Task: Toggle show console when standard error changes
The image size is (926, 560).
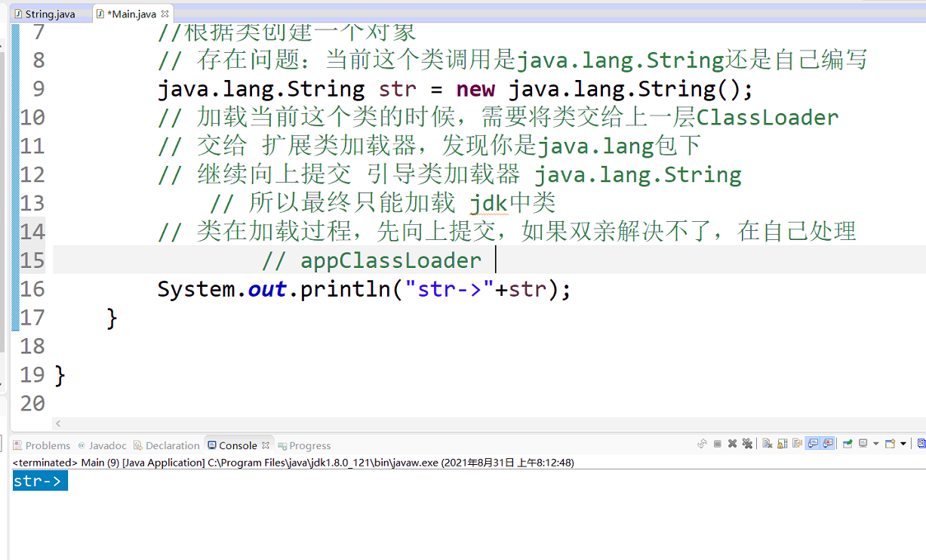Action: click(828, 444)
